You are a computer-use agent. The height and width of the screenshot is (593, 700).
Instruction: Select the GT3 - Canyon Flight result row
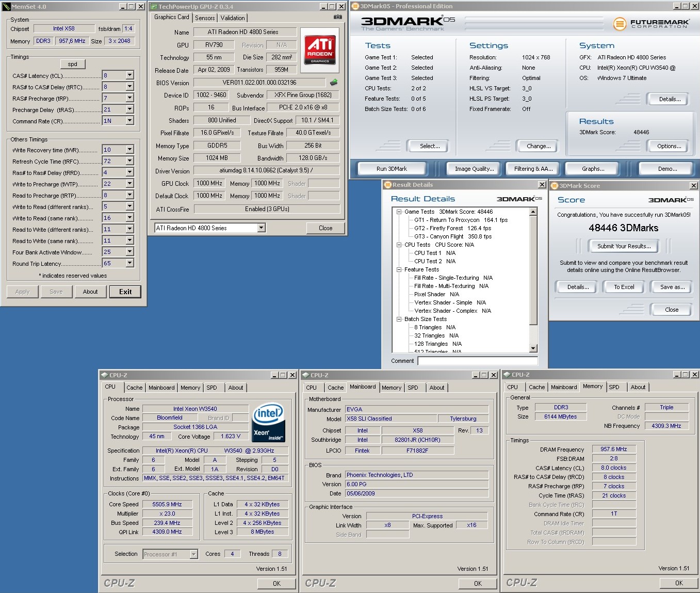coord(452,236)
